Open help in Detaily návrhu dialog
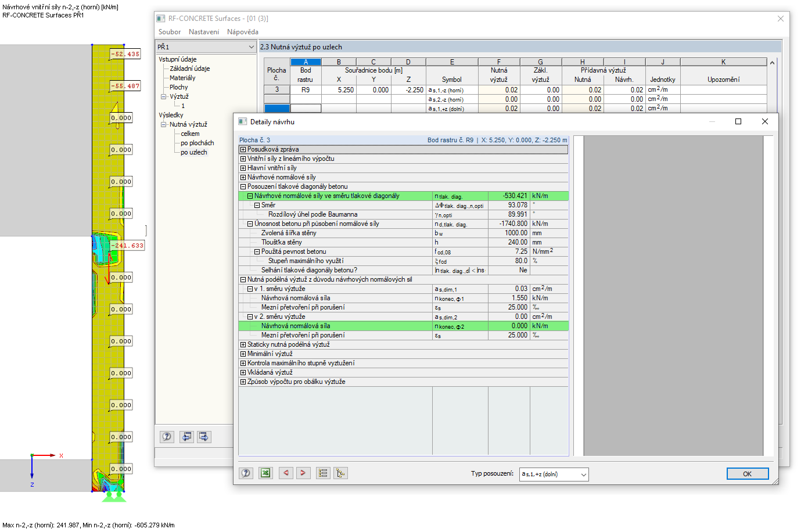Image resolution: width=808 pixels, height=532 pixels. click(246, 473)
